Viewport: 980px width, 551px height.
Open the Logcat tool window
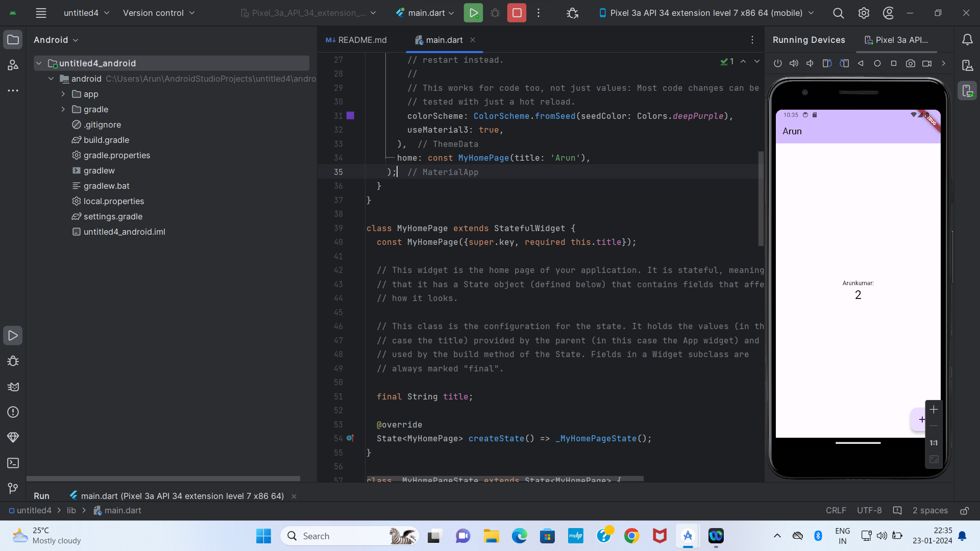click(x=13, y=387)
